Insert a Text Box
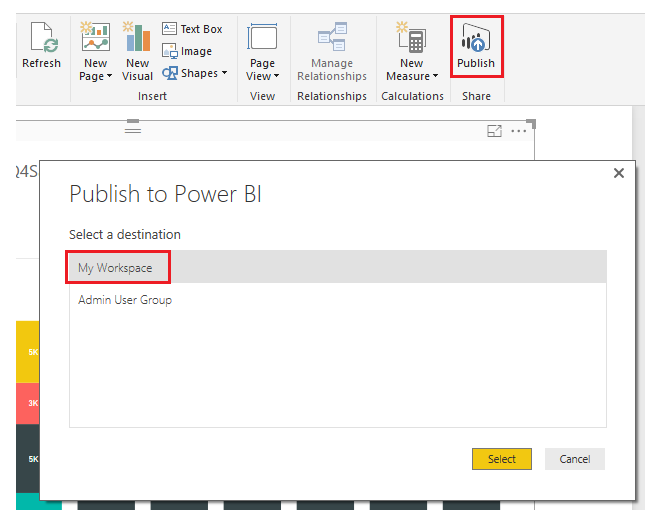 point(192,29)
